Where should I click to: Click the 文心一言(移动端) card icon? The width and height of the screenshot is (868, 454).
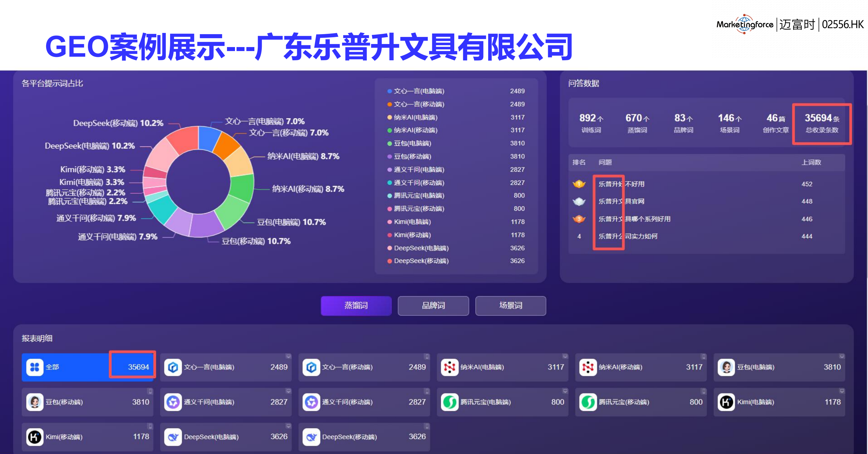(x=311, y=367)
